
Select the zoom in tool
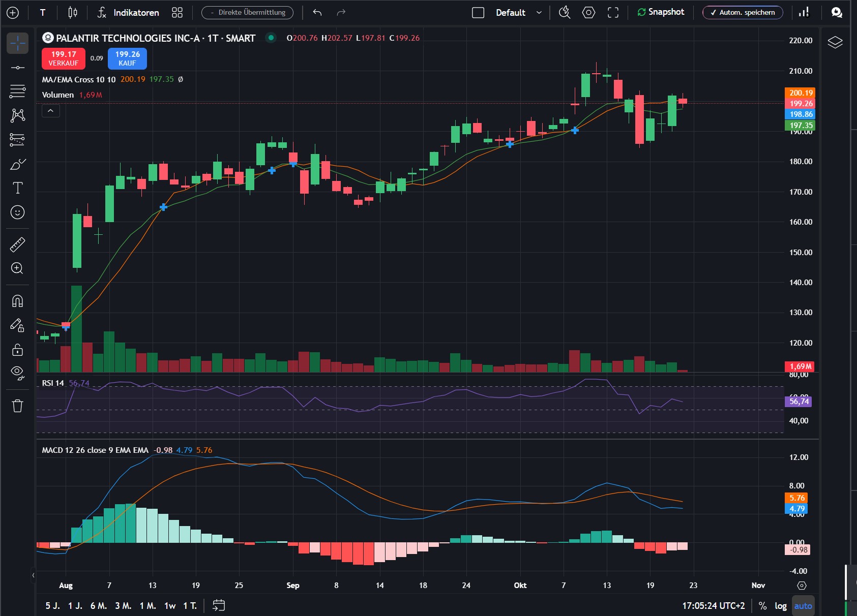point(17,268)
